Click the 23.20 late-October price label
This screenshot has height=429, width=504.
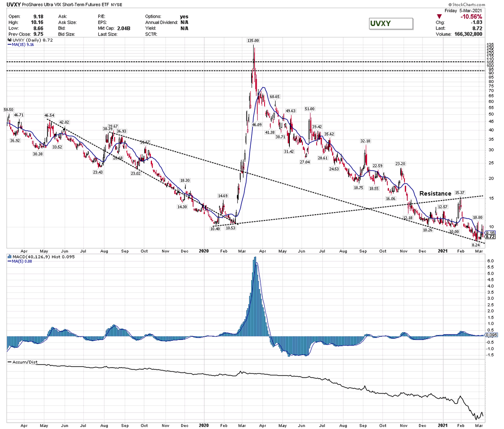pos(400,163)
